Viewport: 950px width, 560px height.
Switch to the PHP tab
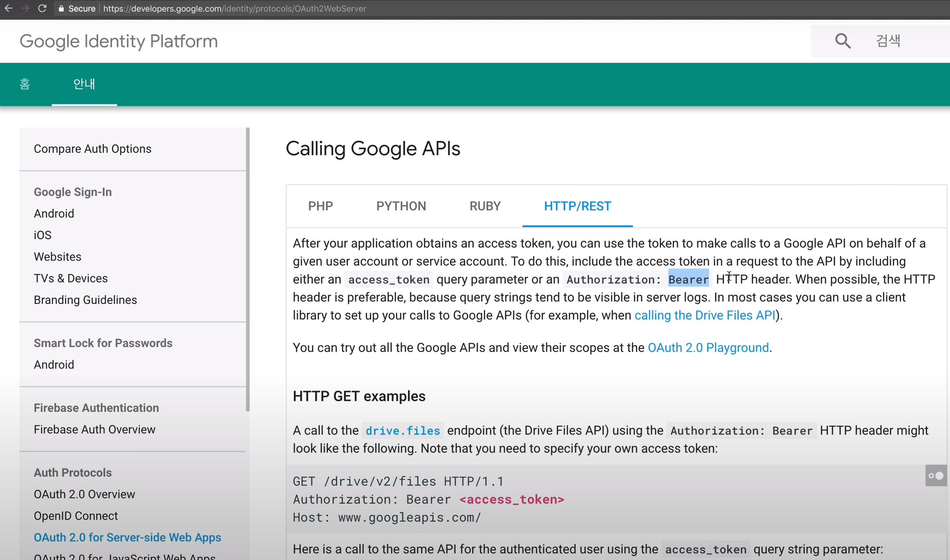tap(320, 206)
